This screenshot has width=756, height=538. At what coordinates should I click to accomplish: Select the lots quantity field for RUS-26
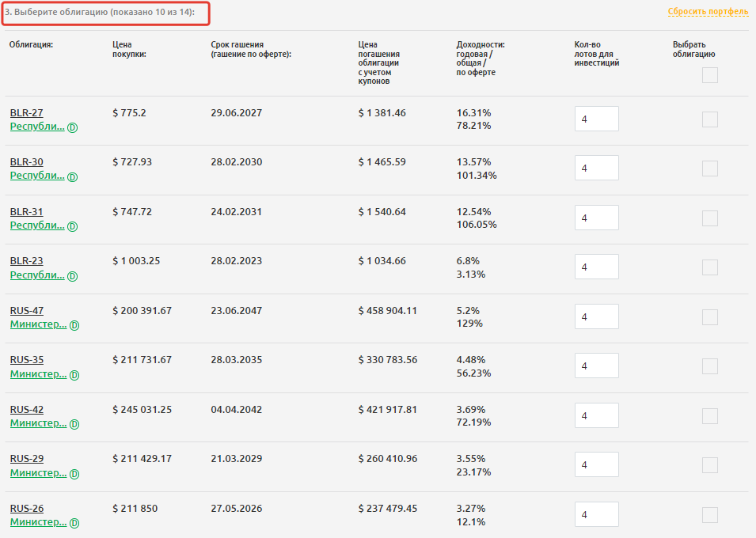coord(596,515)
